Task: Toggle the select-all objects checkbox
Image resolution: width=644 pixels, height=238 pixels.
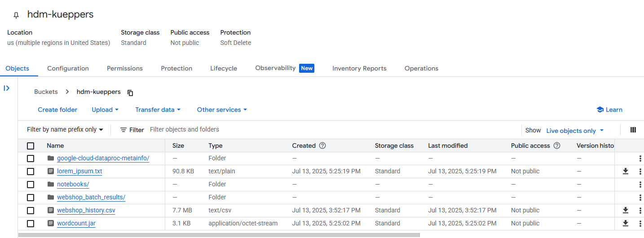Action: 31,145
